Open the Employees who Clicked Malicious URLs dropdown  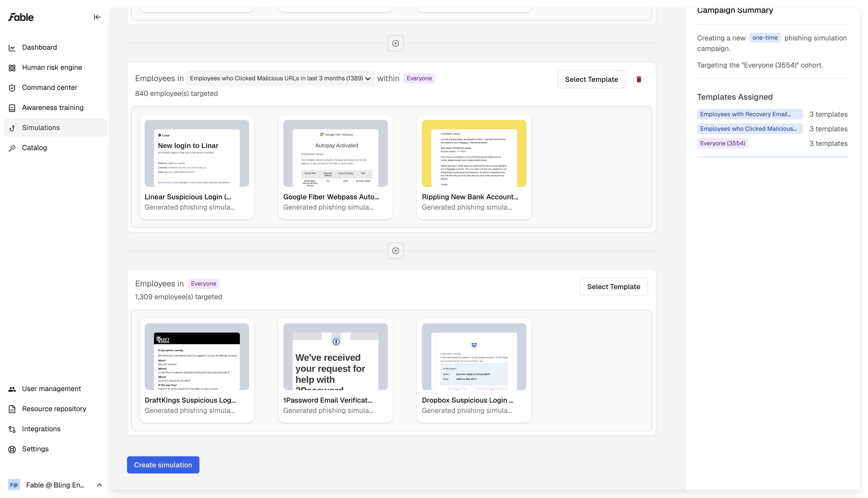tap(280, 78)
